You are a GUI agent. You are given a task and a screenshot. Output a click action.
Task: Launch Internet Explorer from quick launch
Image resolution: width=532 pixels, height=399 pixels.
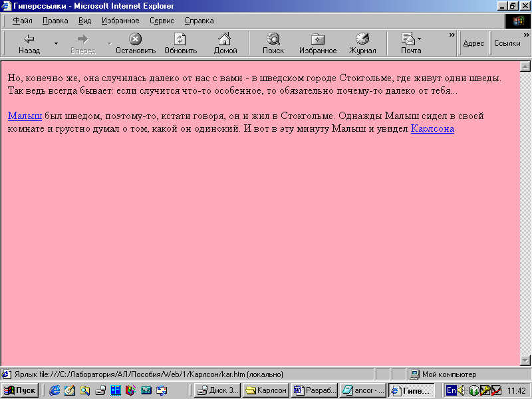[55, 390]
